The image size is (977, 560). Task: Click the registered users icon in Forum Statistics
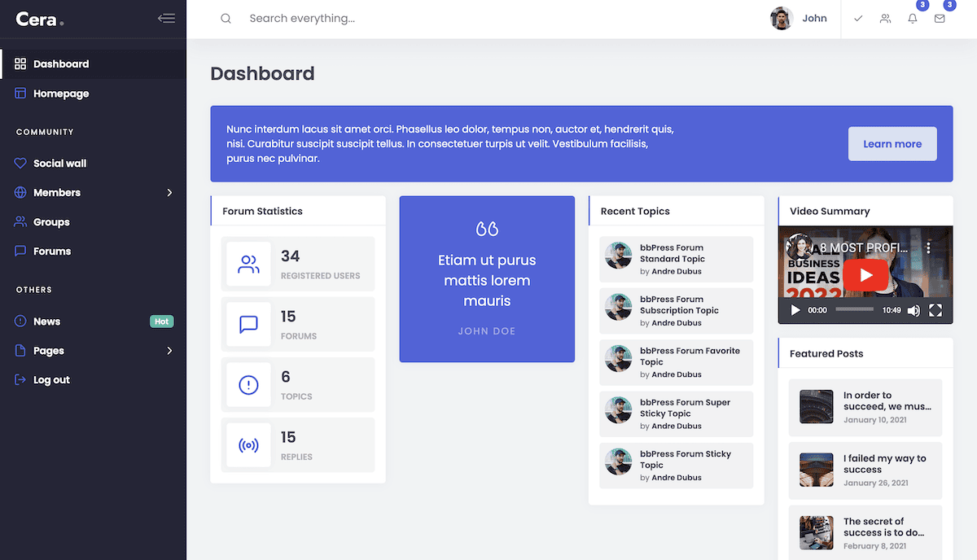[x=248, y=263]
